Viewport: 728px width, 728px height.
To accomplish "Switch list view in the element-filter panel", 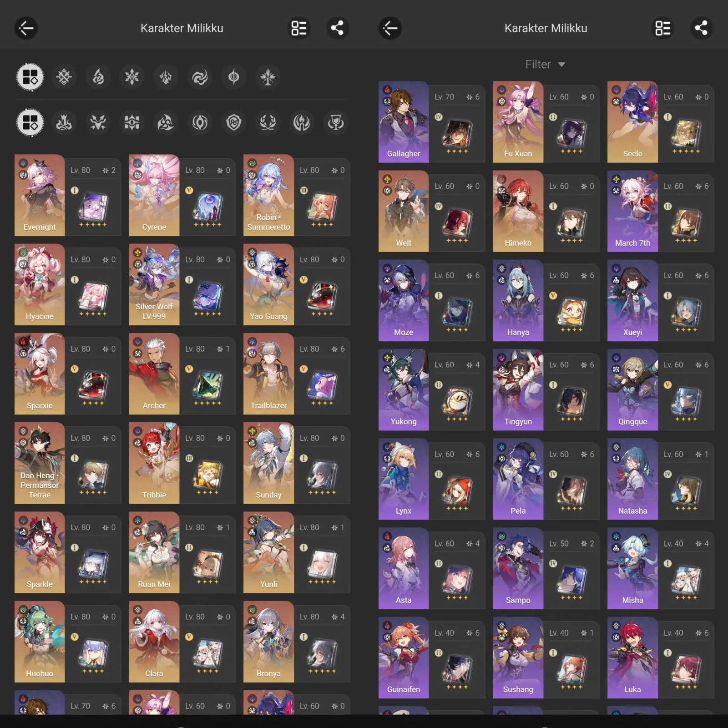I will 299,28.
